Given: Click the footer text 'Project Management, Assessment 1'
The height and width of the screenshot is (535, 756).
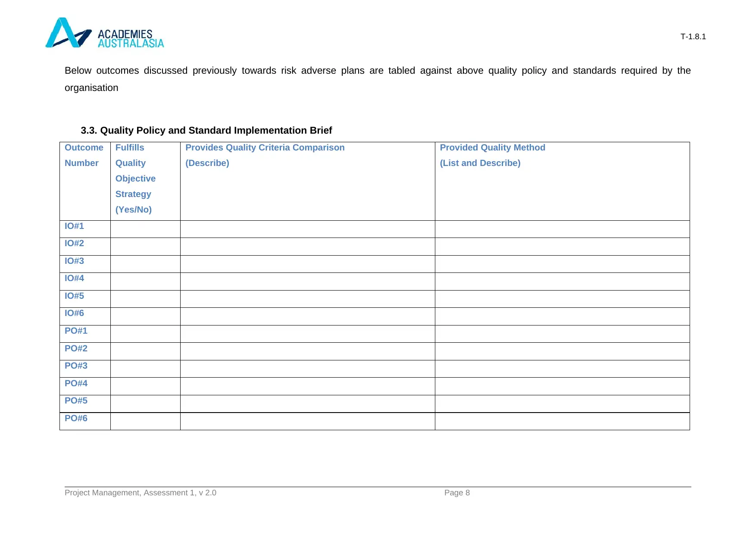Looking at the screenshot, I should 141,493.
